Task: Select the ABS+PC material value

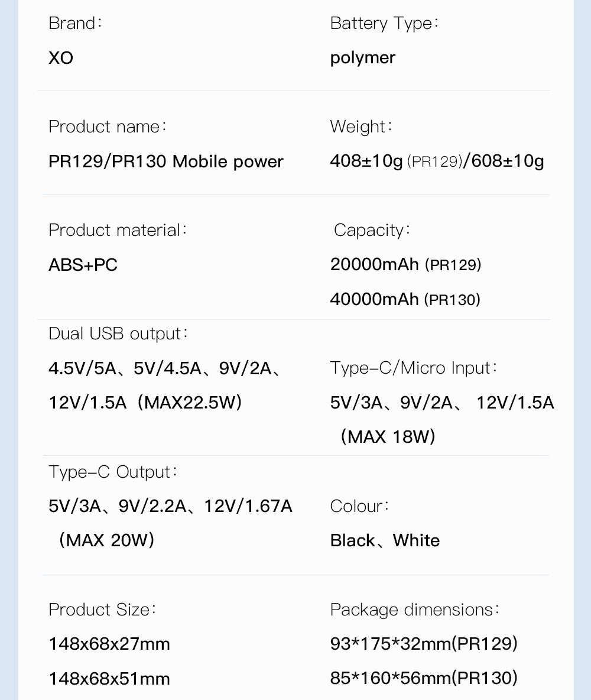Action: 83,265
